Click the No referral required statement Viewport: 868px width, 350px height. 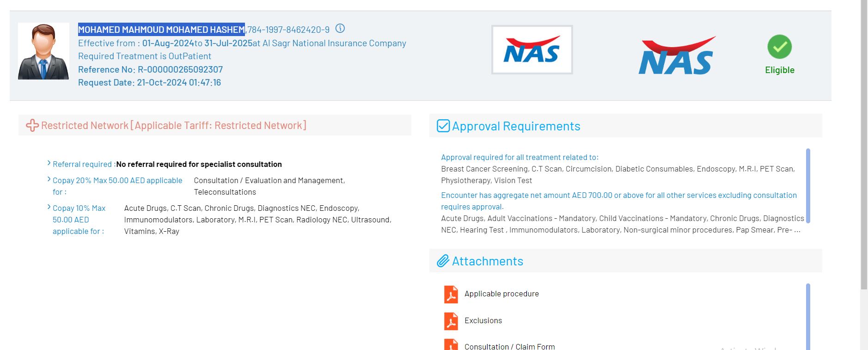[x=199, y=164]
